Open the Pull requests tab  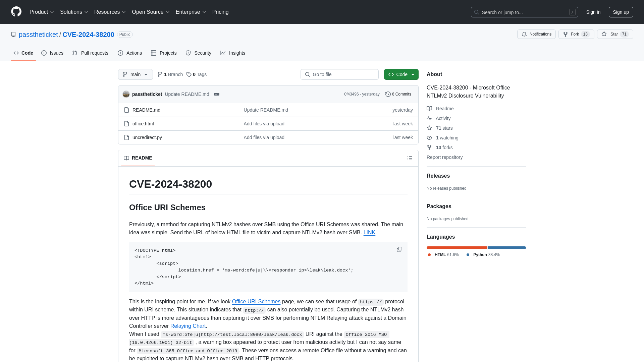(90, 53)
